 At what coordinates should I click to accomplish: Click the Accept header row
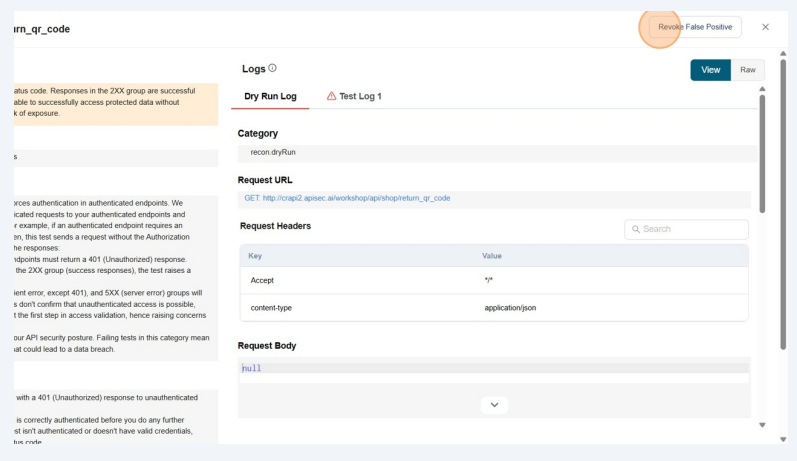(x=494, y=280)
